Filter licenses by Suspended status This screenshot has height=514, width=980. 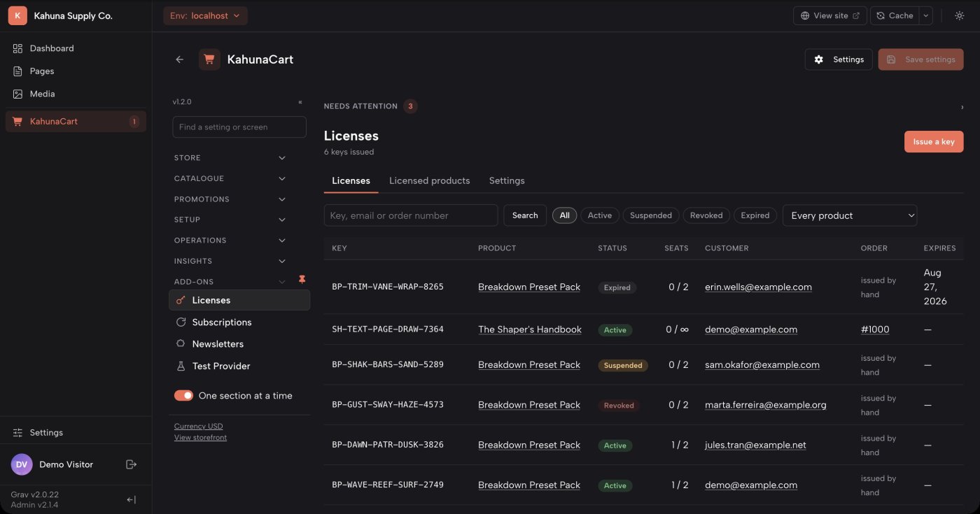coord(651,215)
